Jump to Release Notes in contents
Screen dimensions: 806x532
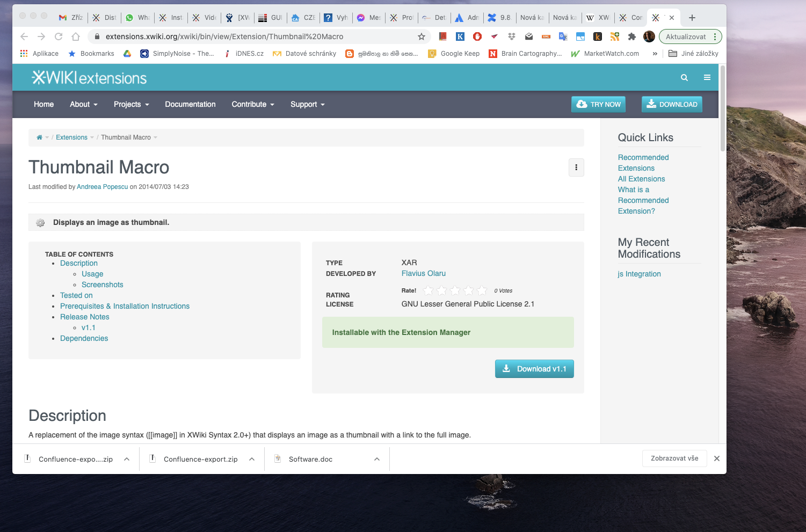85,317
